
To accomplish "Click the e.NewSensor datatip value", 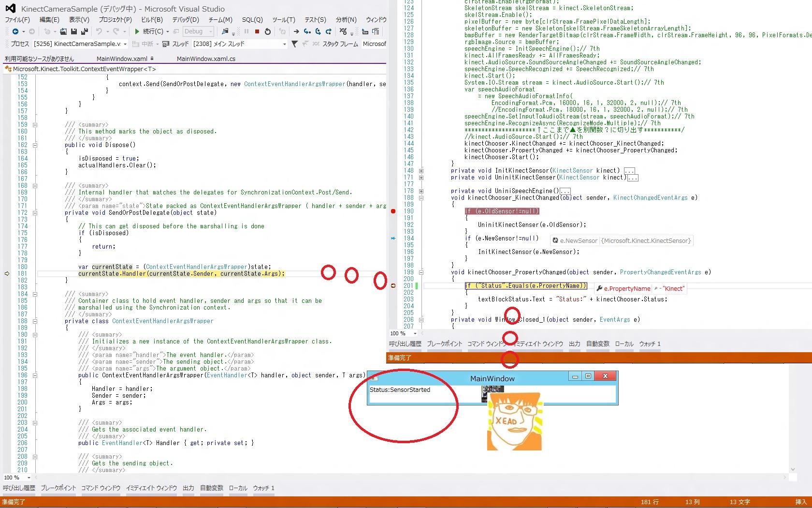I will click(x=646, y=240).
